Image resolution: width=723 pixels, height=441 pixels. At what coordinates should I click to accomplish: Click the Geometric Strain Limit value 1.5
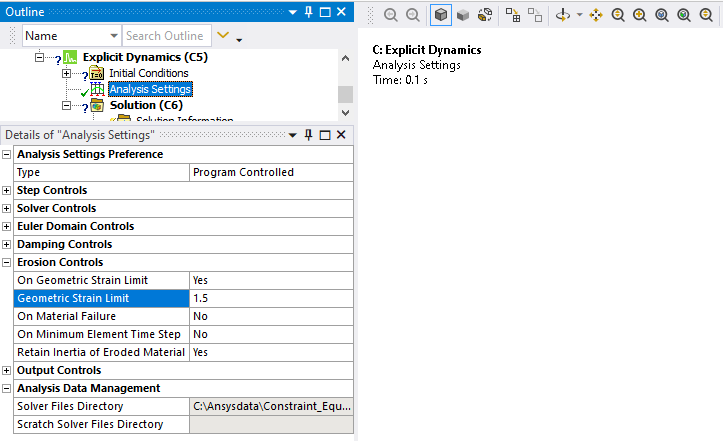271,298
